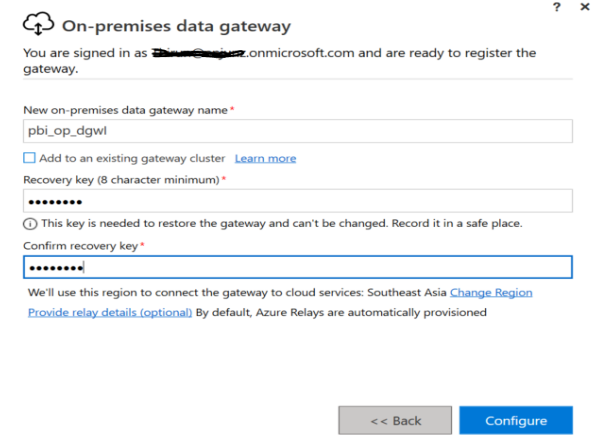The height and width of the screenshot is (445, 596).
Task: Focus the gateway name field containing pbi_op_dgwl
Action: pos(298,131)
